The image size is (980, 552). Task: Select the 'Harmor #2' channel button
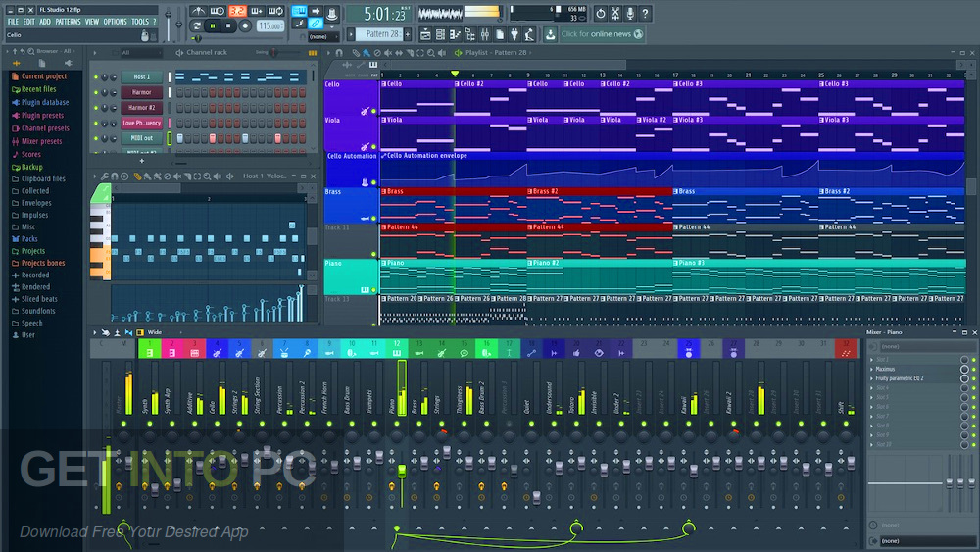(141, 108)
